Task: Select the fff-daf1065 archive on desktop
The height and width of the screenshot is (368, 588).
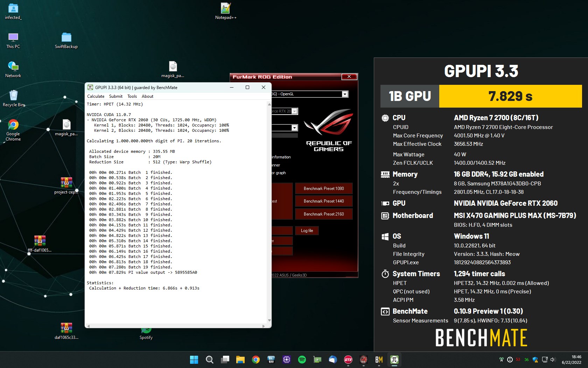Action: (x=40, y=244)
